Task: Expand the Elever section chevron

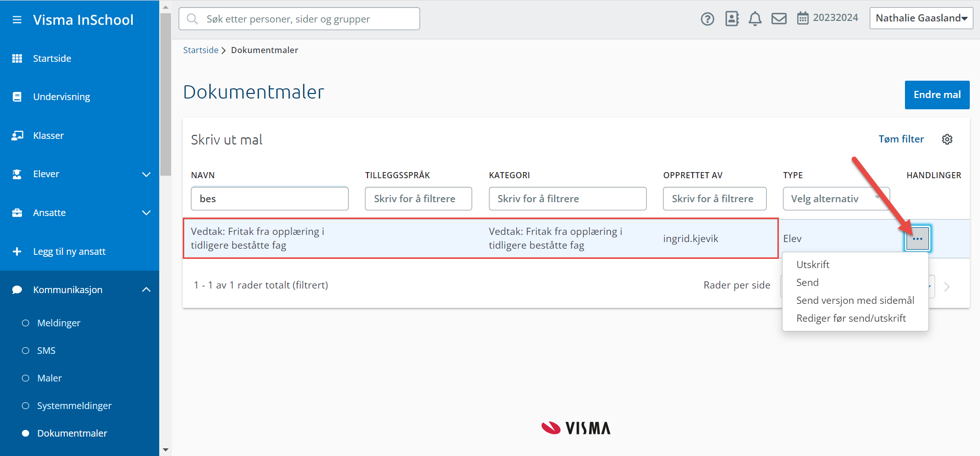Action: coord(146,174)
